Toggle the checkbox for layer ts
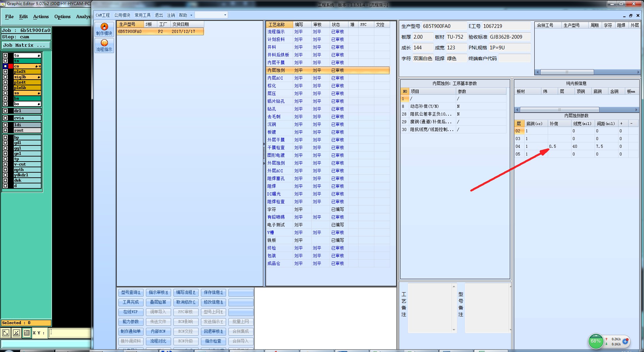This screenshot has height=352, width=644. [x=5, y=61]
